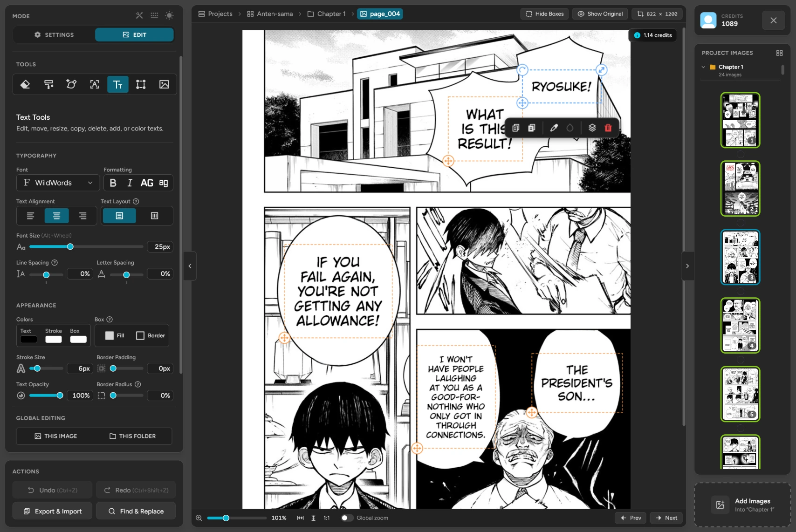This screenshot has width=796, height=532.
Task: Open page 4 thumbnail
Action: [740, 325]
